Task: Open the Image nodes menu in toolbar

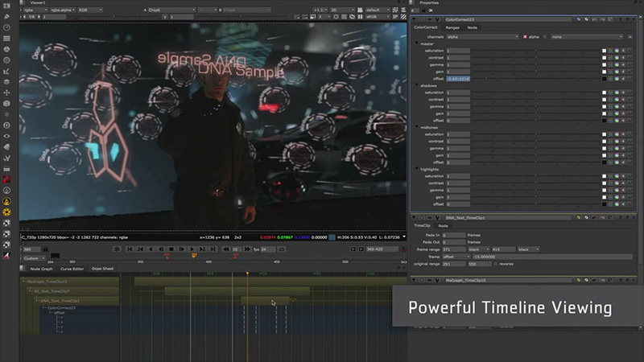Action: [x=6, y=6]
